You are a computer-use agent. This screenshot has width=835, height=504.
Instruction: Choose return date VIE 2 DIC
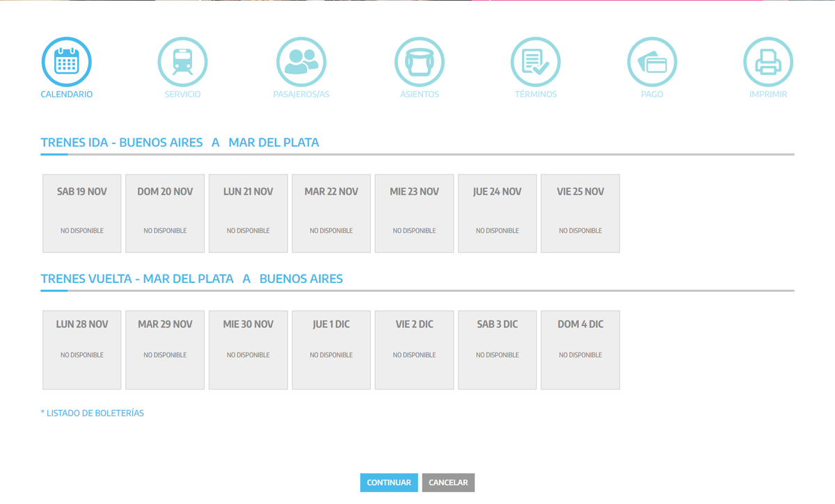point(415,350)
